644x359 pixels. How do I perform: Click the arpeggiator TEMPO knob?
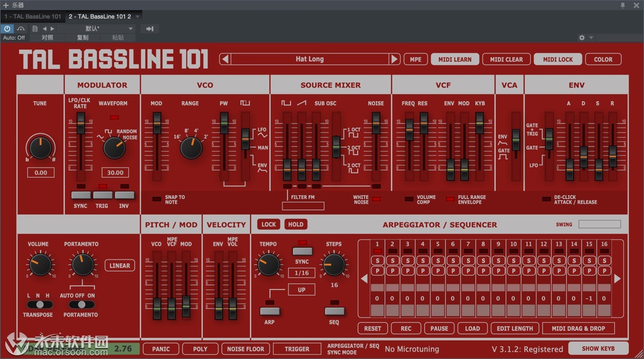tap(269, 264)
